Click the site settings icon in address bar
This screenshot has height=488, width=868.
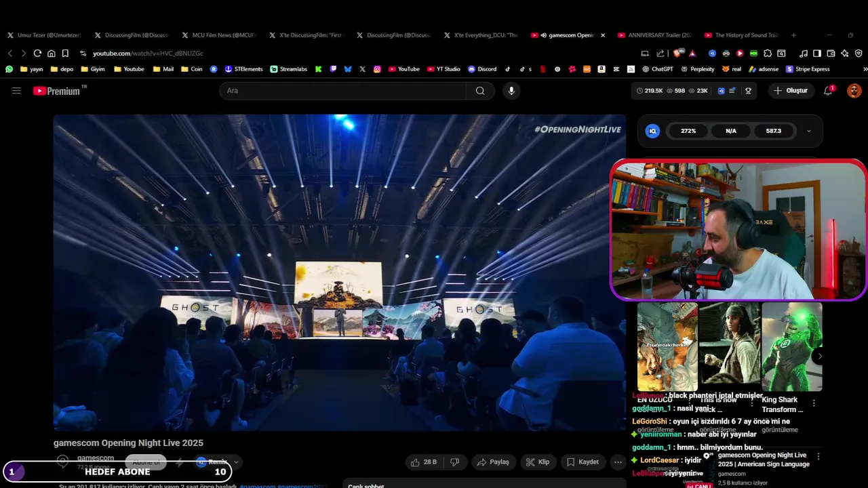point(83,54)
